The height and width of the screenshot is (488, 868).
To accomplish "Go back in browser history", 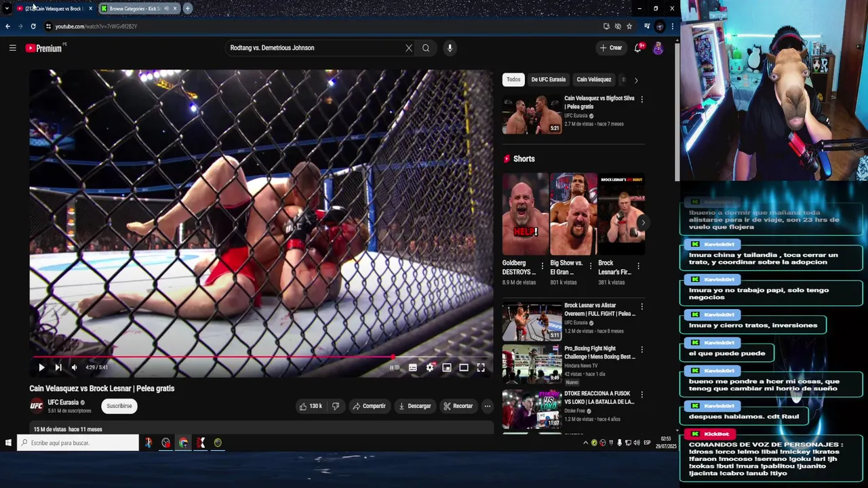I will pos(7,26).
